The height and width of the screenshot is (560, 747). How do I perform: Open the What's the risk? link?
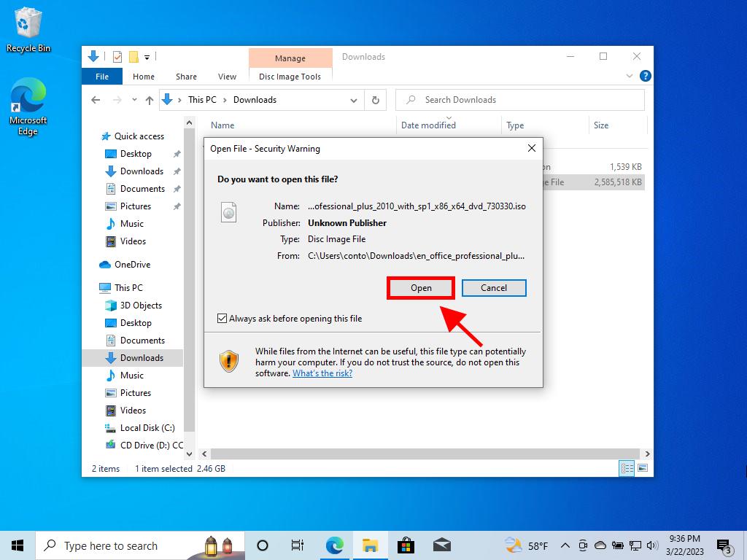coord(322,373)
